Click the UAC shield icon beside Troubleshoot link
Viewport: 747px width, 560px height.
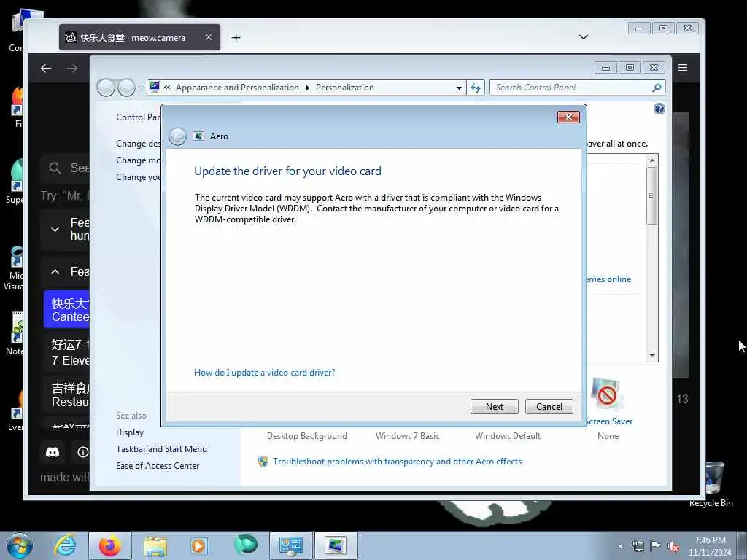pyautogui.click(x=263, y=462)
